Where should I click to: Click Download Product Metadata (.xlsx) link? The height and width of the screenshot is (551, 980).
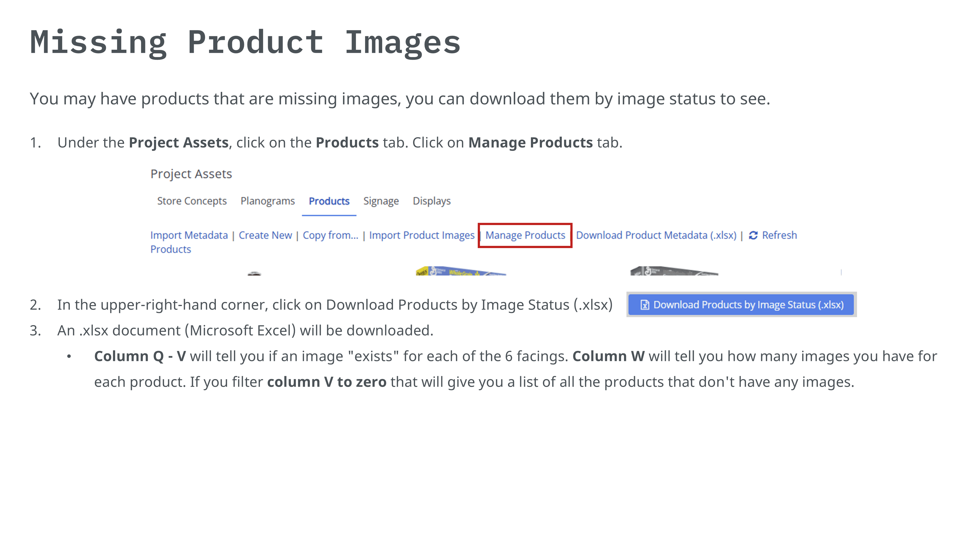656,235
